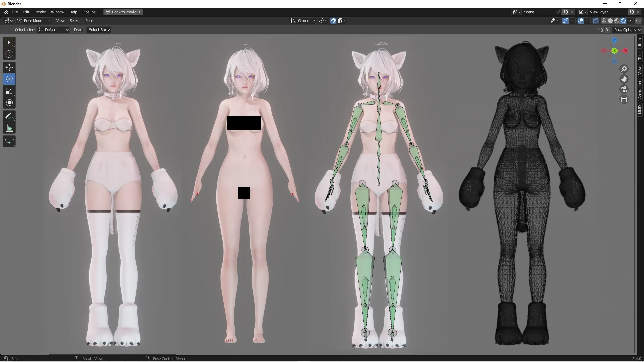Toggle Show Overlays button
Viewport: 644px width, 362px height.
point(581,21)
